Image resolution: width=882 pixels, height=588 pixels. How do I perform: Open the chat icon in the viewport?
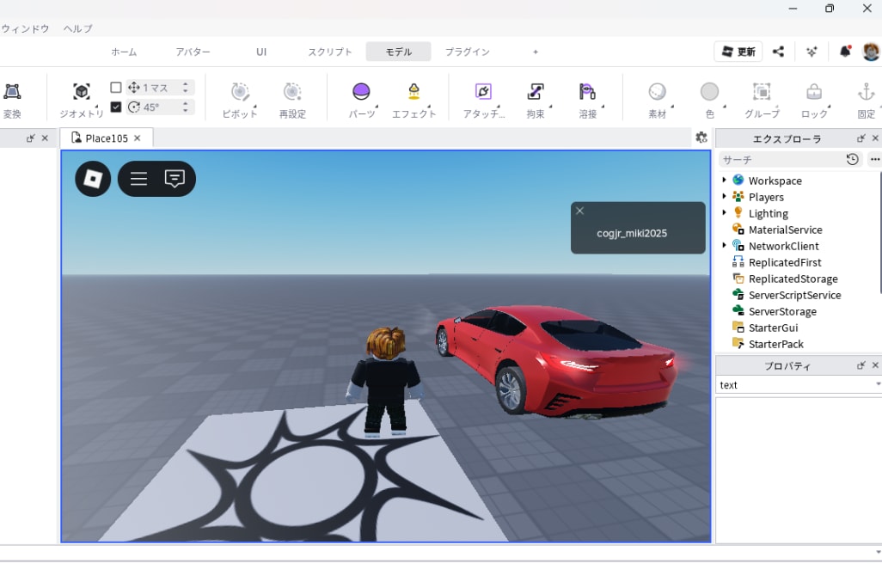pyautogui.click(x=175, y=179)
